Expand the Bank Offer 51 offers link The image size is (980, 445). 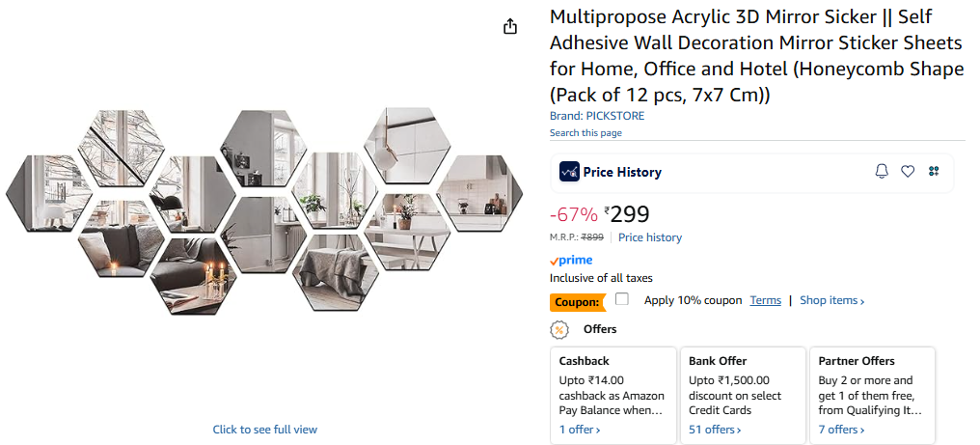(714, 430)
